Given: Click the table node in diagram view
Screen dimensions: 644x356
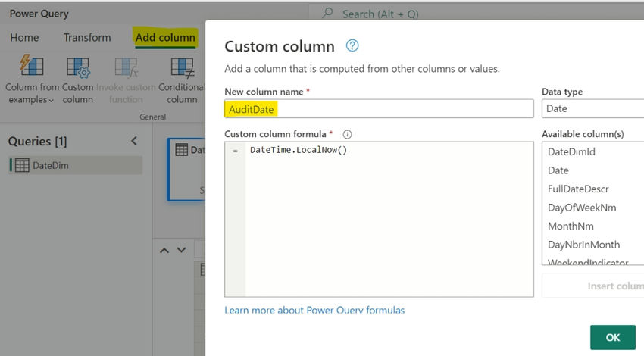Looking at the screenshot, I should click(x=186, y=169).
